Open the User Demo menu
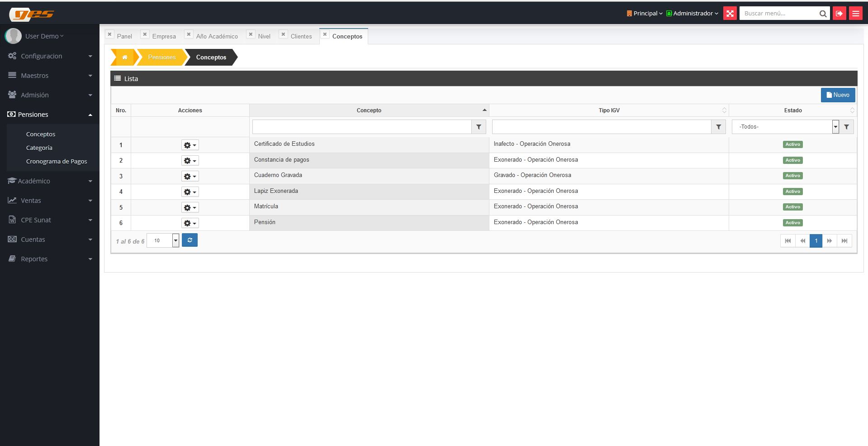The width and height of the screenshot is (868, 446). click(44, 36)
